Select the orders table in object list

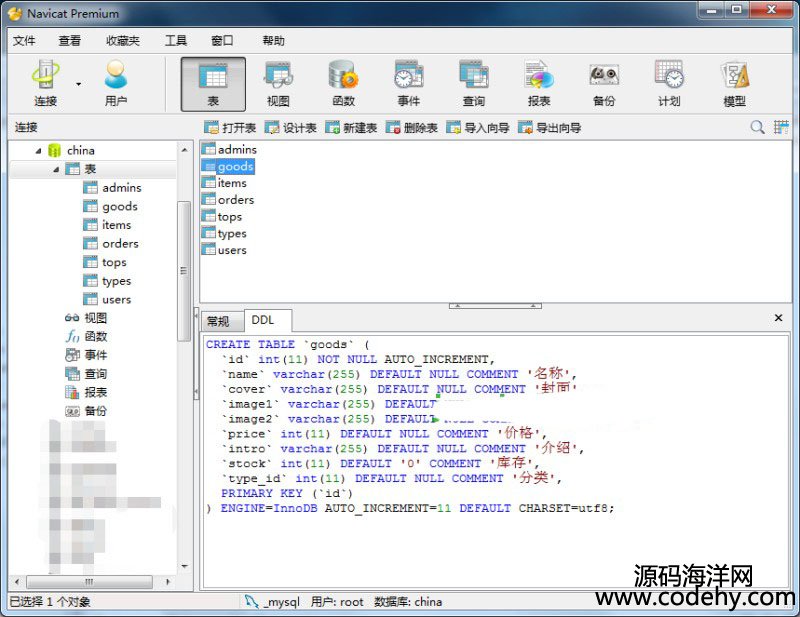(235, 200)
